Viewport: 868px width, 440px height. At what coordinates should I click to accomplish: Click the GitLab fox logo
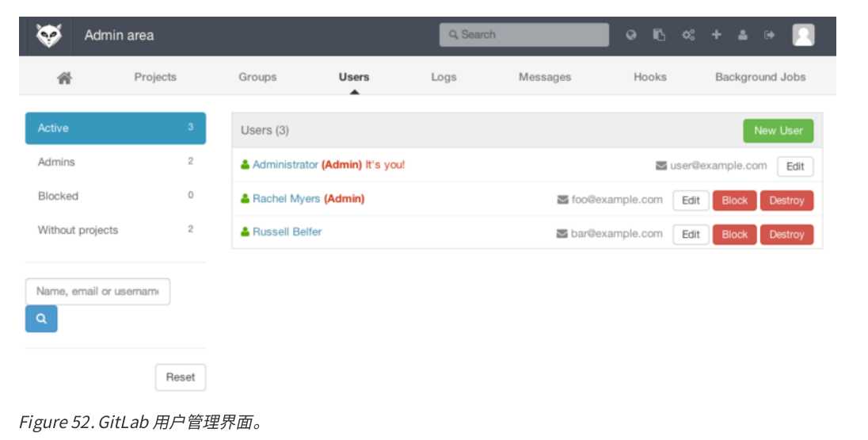(x=49, y=36)
